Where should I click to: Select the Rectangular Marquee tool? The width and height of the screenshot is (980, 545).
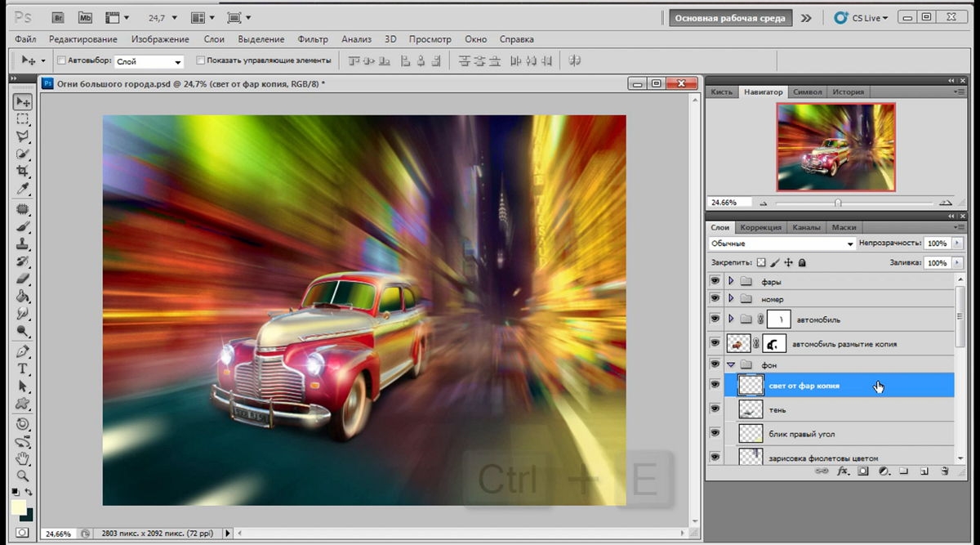(x=23, y=119)
